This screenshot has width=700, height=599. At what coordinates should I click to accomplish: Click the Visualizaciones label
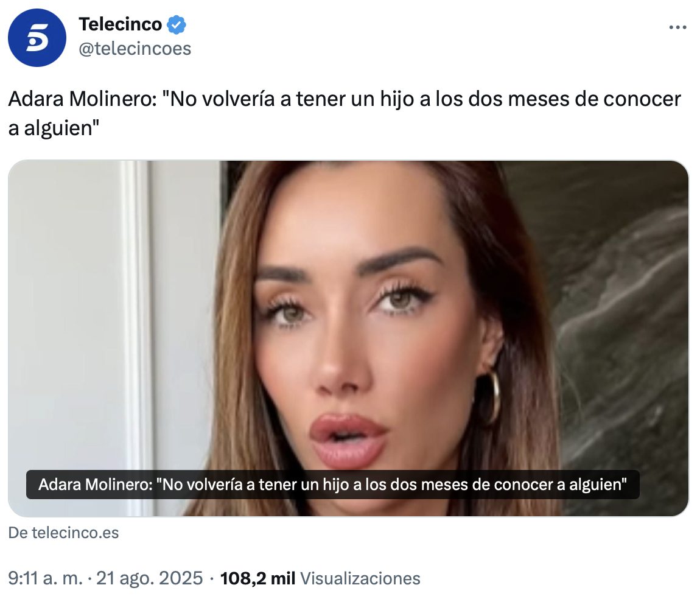click(x=360, y=578)
